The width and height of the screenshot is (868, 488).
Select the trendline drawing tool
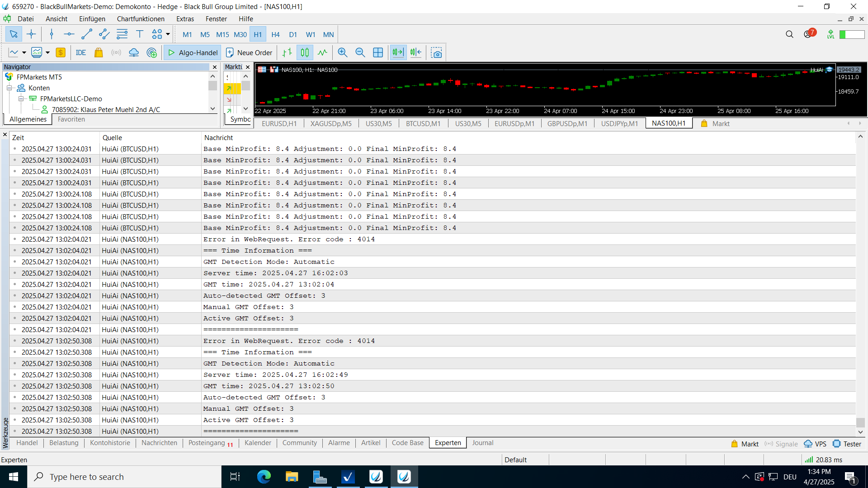pos(86,34)
